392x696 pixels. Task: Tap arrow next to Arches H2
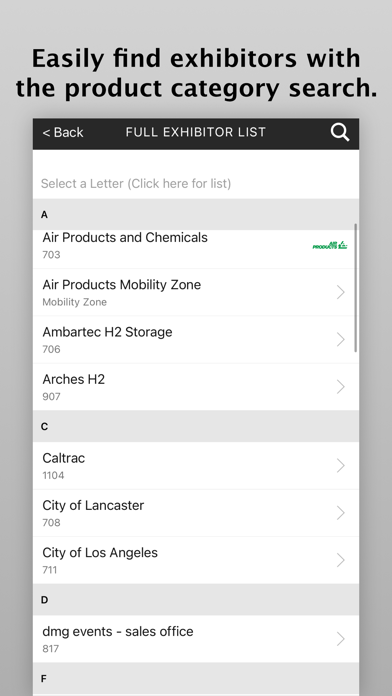341,387
